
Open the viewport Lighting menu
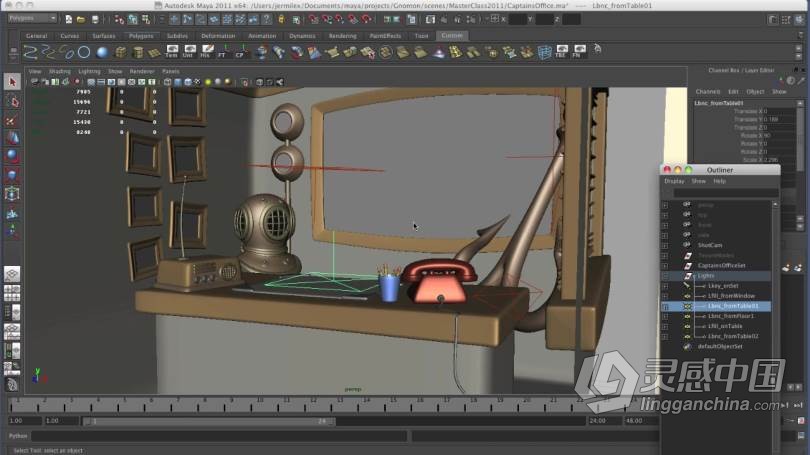[89, 71]
